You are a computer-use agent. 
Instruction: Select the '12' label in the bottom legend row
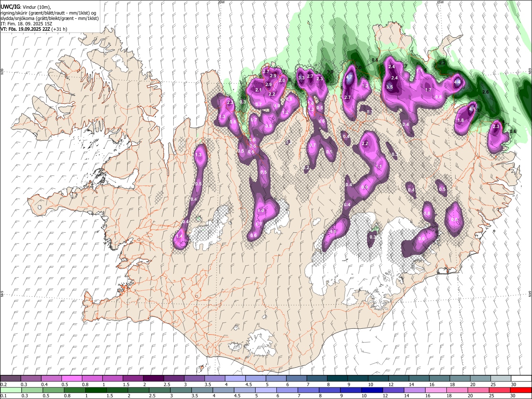pyautogui.click(x=385, y=396)
